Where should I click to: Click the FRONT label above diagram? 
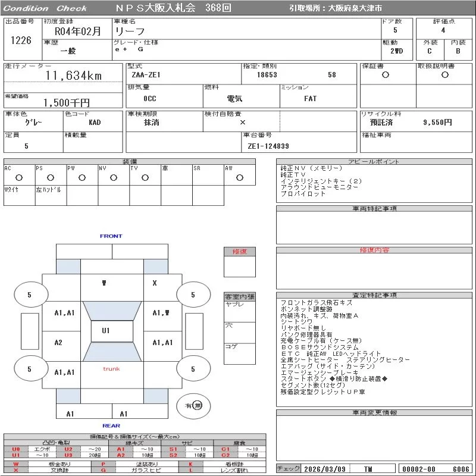coord(111,236)
